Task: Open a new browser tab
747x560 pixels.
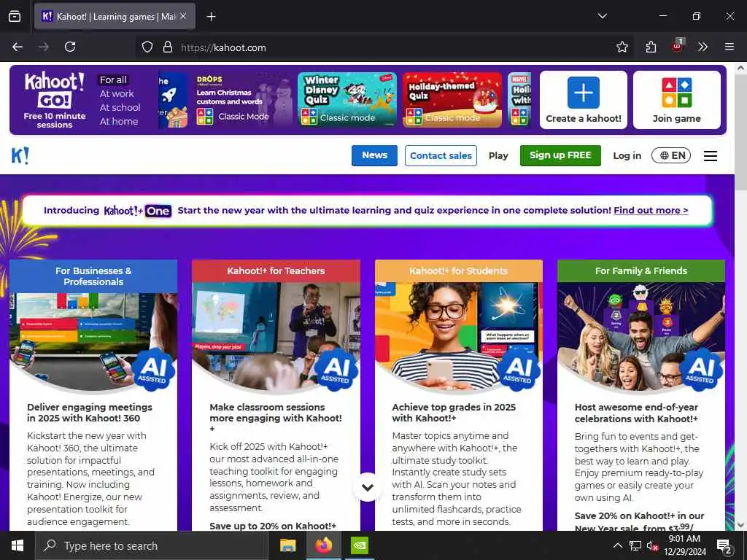Action: click(x=211, y=17)
